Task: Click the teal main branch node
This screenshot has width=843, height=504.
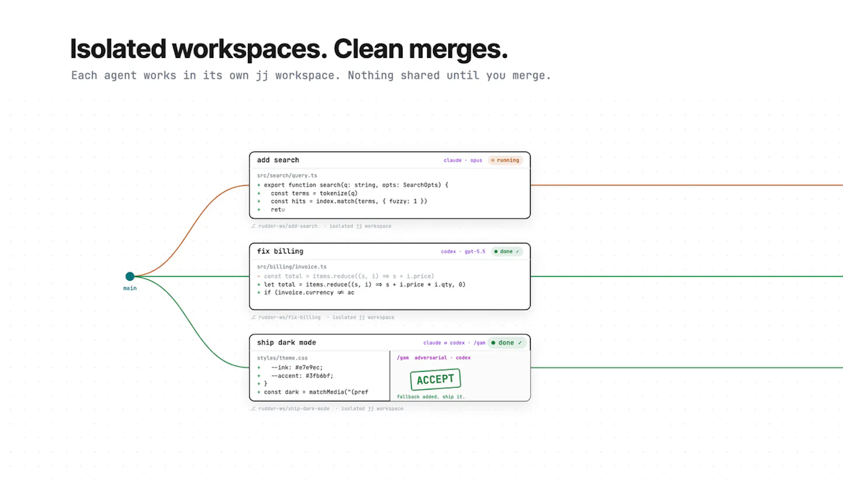Action: coord(130,276)
